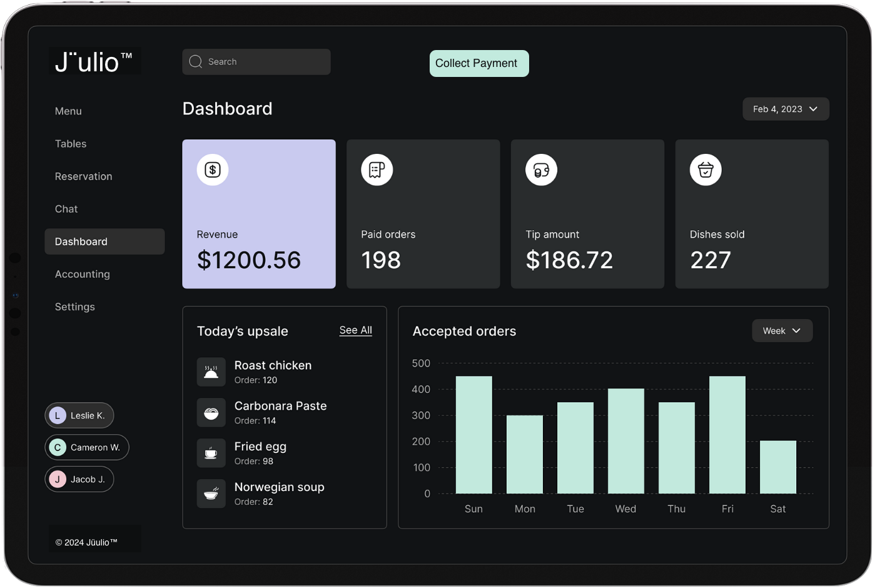This screenshot has height=588, width=875.
Task: Click the Tuesday bar in the chart
Action: click(x=575, y=448)
